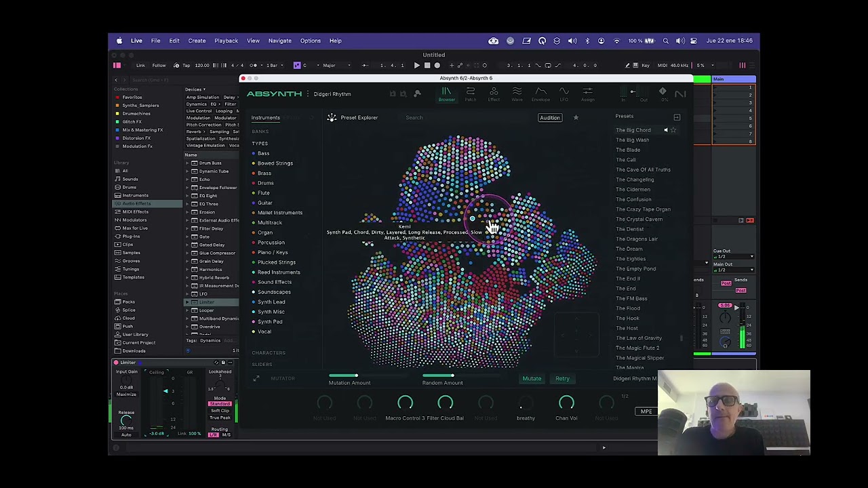Open the Apple menu
868x488 pixels.
pyautogui.click(x=119, y=41)
